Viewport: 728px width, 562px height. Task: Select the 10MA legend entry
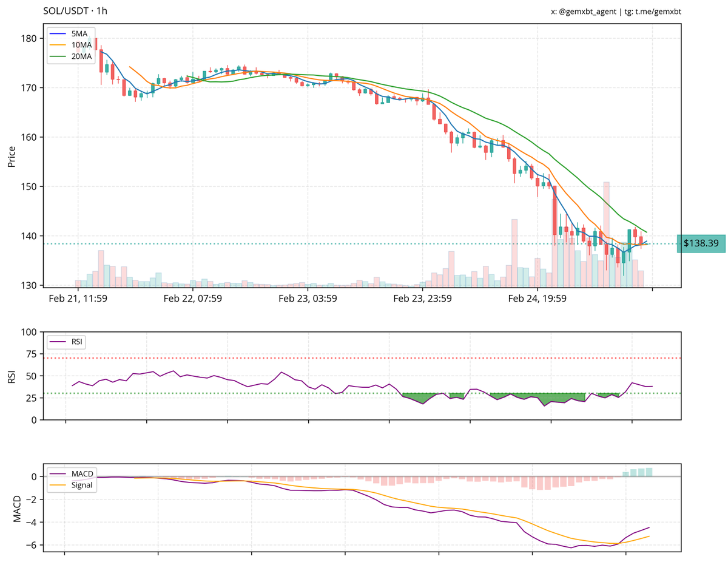72,45
